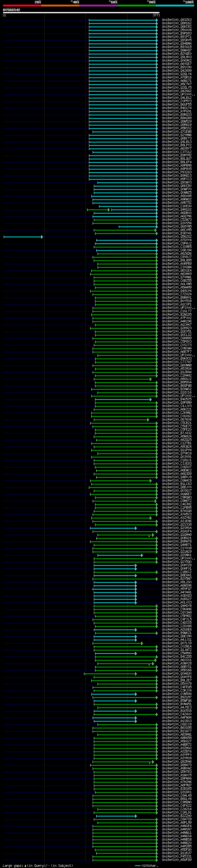Select the query name AV566542
Viewport: 197px width, 868px height.
(x=11, y=10)
